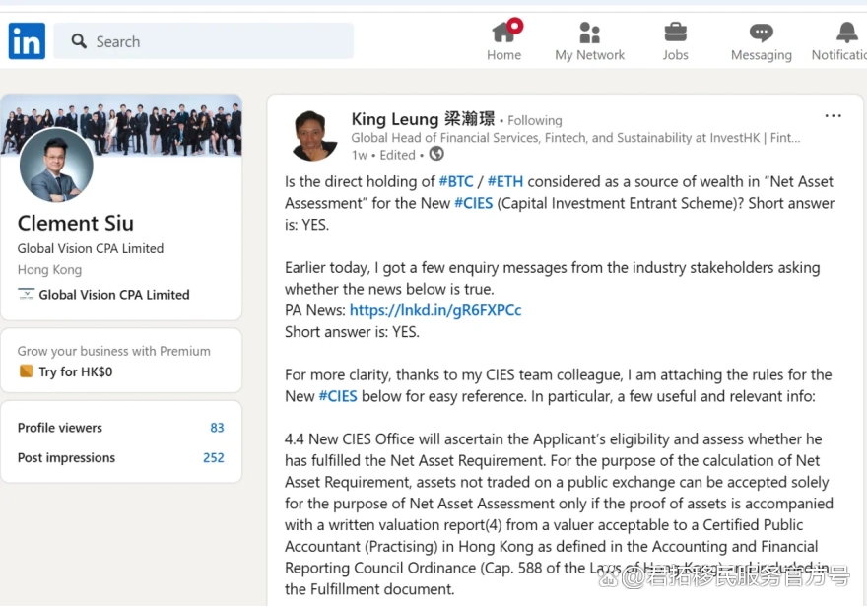Open the https://lnkd.in/gR6FXPCc link
This screenshot has width=868, height=607.
(x=435, y=310)
